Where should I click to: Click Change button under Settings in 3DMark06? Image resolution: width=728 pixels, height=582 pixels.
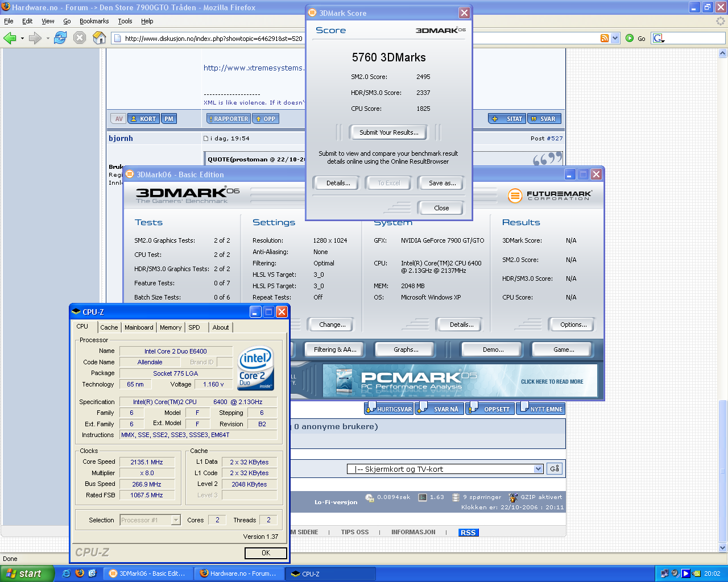332,325
